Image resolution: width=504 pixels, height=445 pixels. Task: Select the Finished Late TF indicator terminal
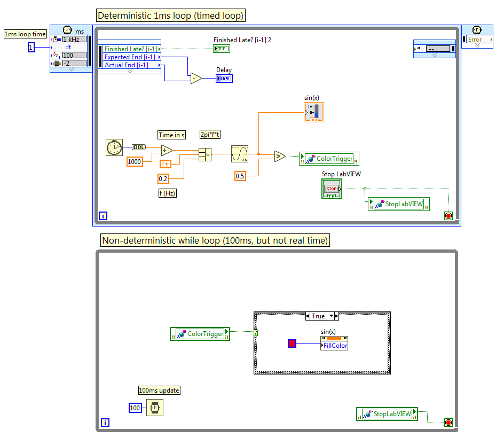tap(222, 49)
